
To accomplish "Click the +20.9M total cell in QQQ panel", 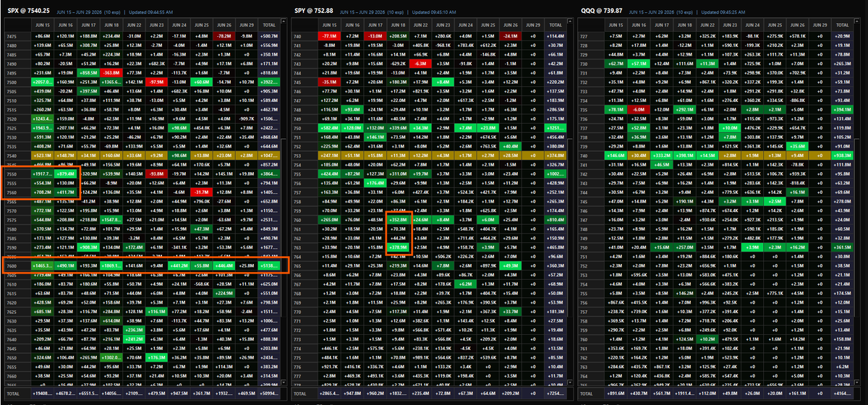I will tap(844, 35).
